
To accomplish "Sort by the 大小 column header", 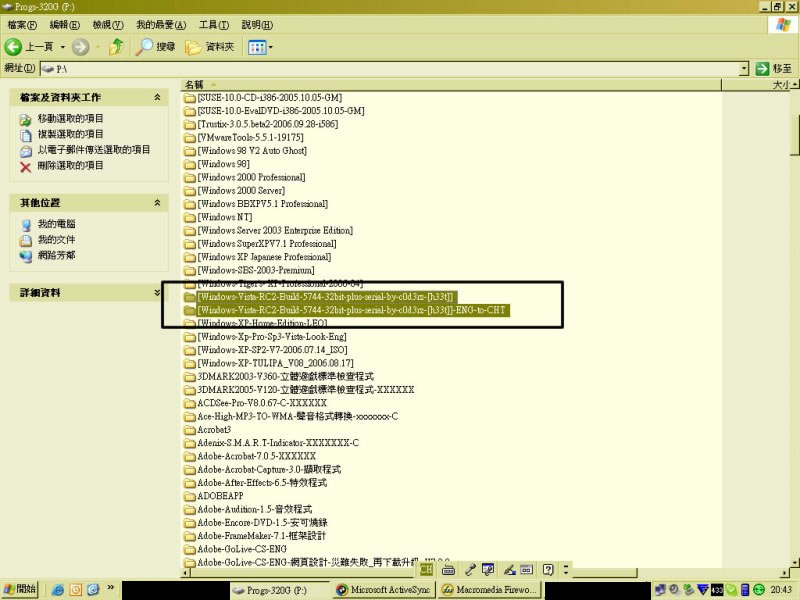I will 757,85.
